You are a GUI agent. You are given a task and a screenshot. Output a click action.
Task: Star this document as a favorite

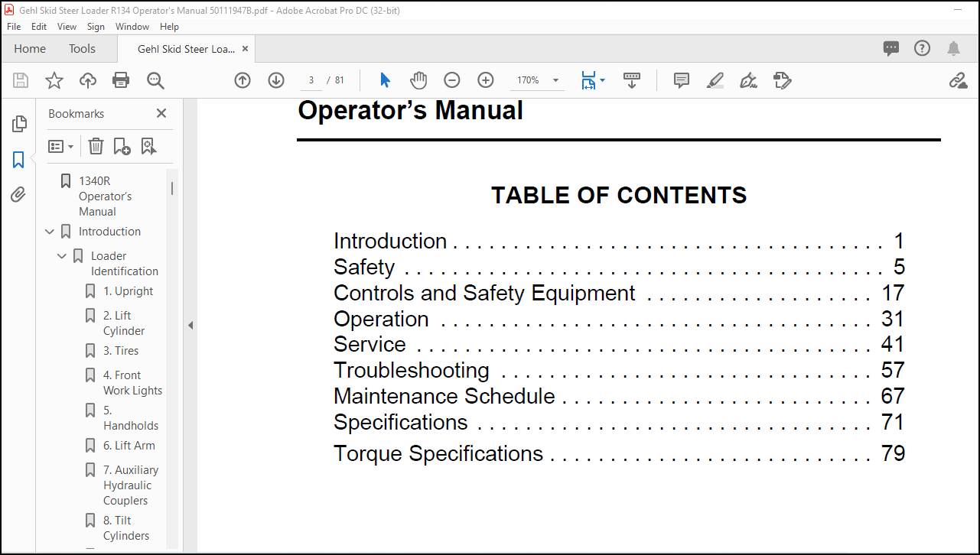tap(54, 80)
